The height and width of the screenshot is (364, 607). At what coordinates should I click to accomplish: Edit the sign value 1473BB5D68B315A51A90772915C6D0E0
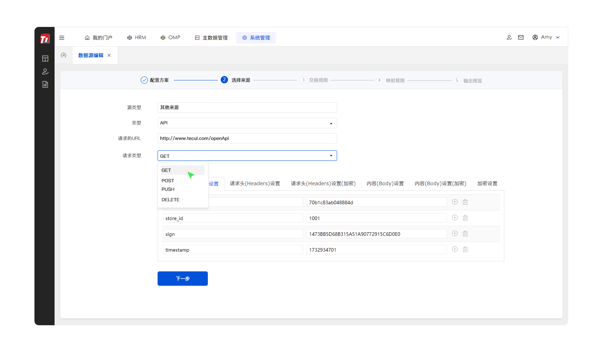tap(377, 234)
